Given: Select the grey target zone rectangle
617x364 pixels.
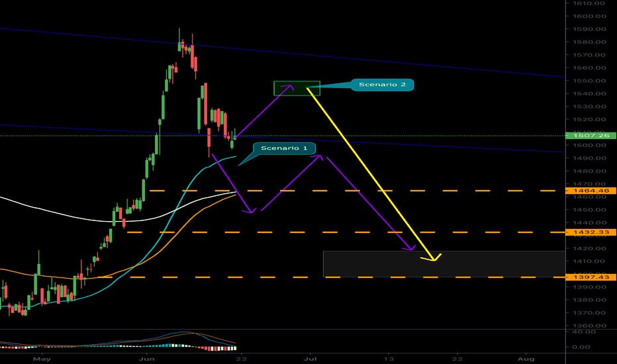Looking at the screenshot, I should [444, 264].
